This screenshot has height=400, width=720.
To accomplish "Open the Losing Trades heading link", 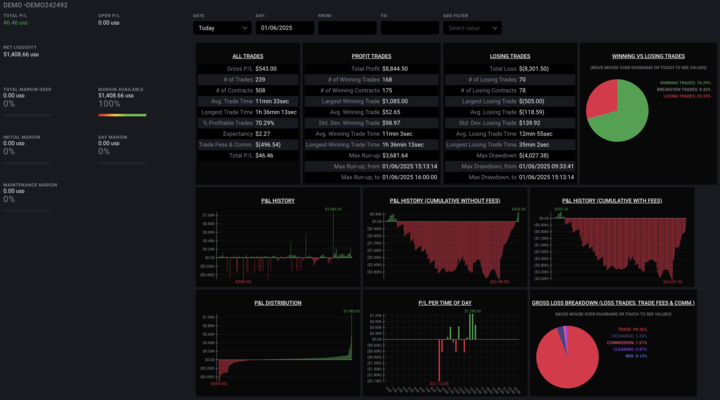I will click(510, 56).
